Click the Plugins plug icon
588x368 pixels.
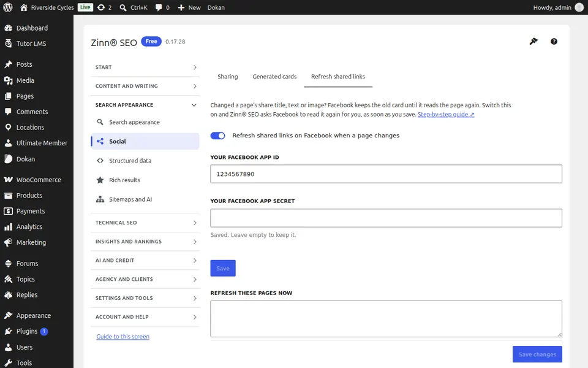point(8,331)
